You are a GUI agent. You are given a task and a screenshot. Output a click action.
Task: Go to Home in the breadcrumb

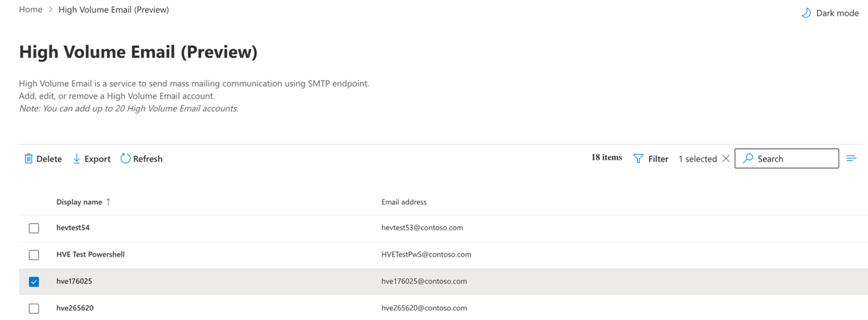coord(30,10)
